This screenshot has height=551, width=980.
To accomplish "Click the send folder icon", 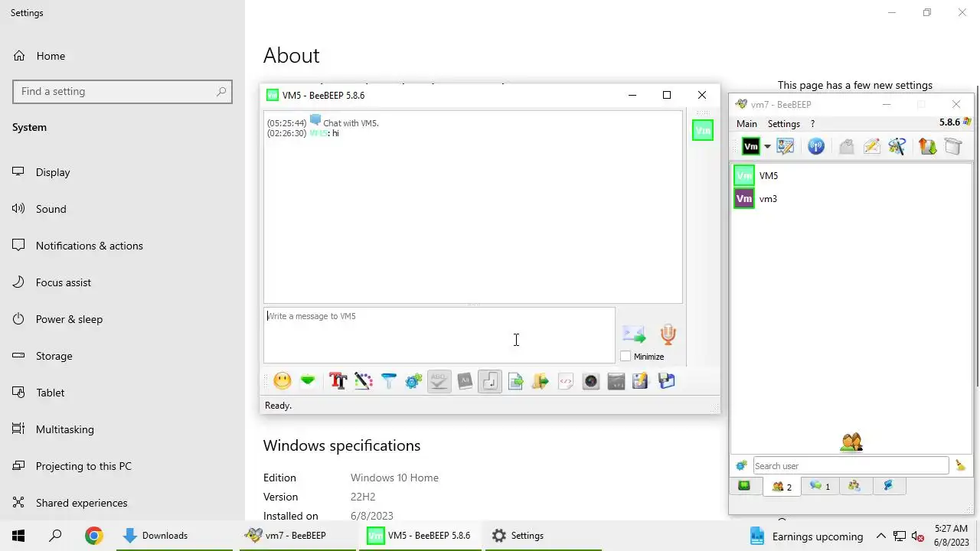I will coord(541,381).
